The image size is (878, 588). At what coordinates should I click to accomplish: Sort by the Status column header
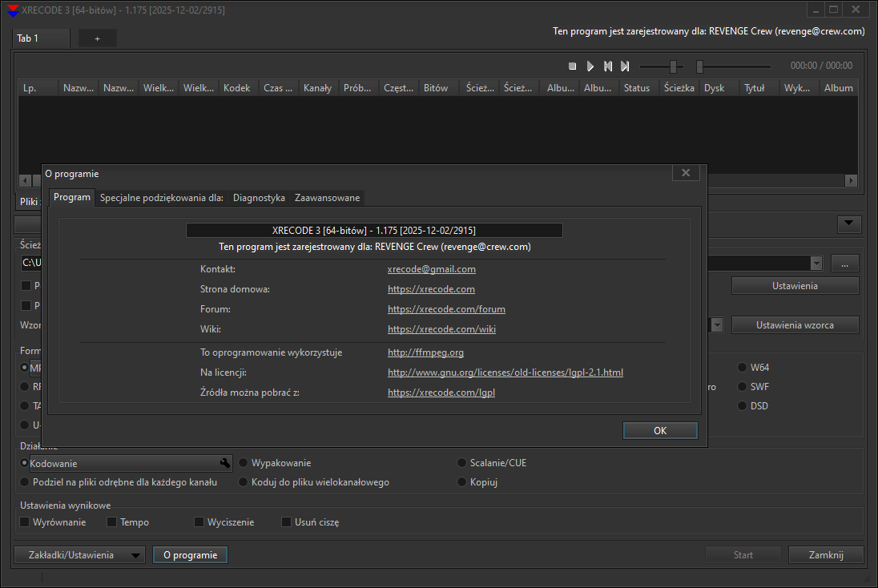click(639, 88)
